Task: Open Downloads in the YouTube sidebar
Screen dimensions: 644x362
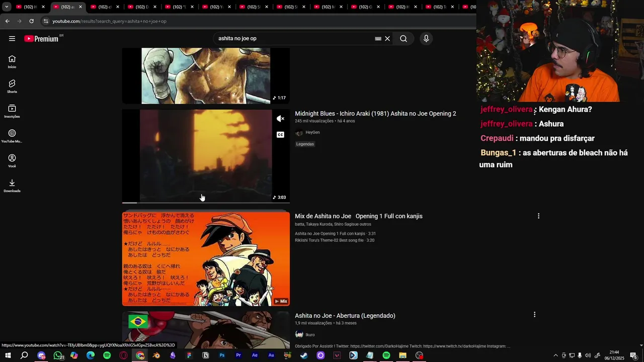Action: [x=12, y=186]
